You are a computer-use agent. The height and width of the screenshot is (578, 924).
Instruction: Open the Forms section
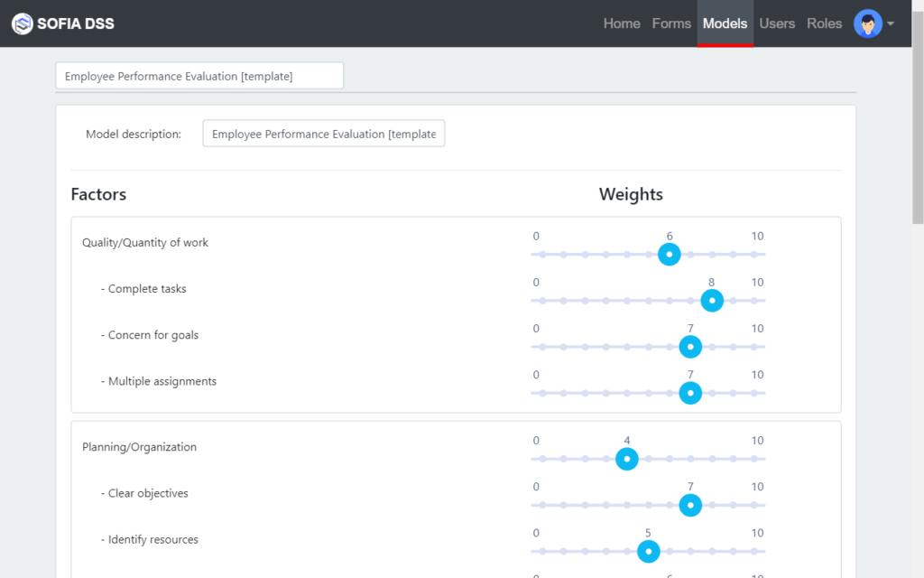point(671,23)
